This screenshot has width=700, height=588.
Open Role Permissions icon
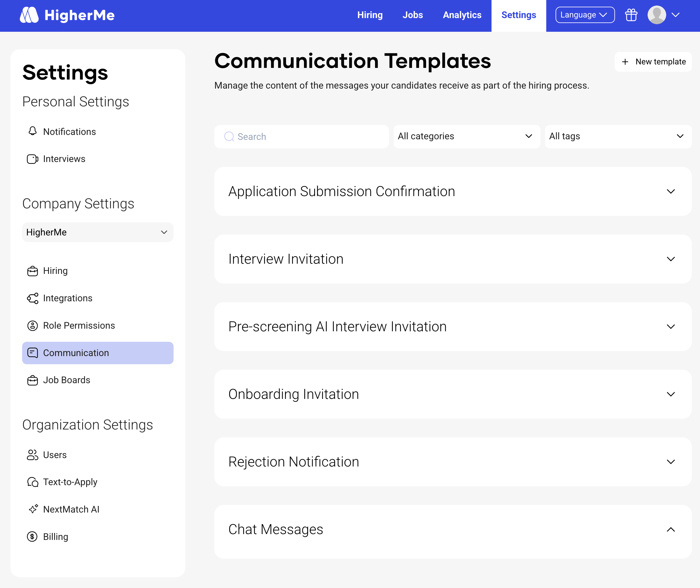(x=32, y=325)
